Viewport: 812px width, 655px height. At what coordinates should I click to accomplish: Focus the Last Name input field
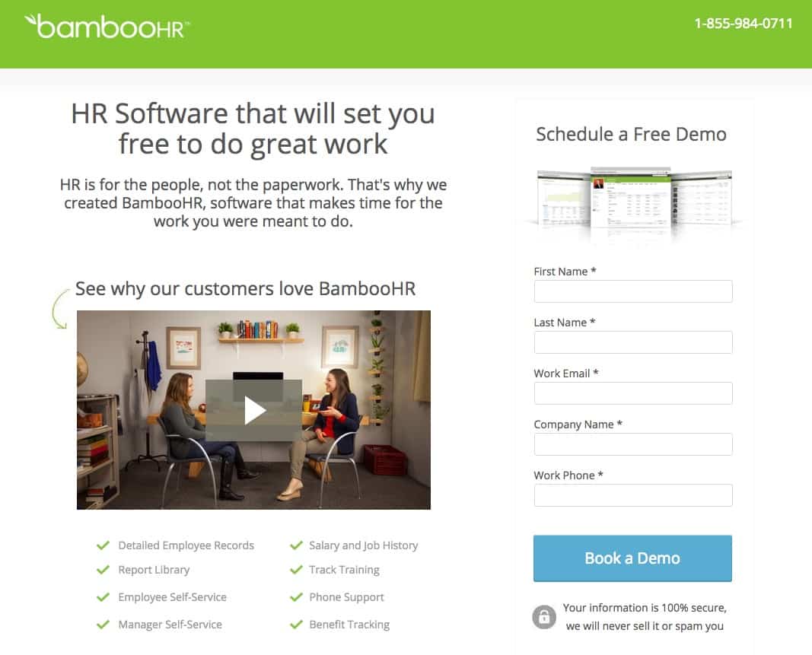tap(633, 342)
